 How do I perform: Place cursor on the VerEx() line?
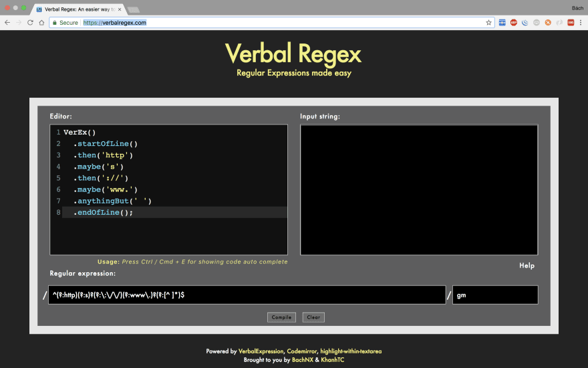[x=80, y=132]
